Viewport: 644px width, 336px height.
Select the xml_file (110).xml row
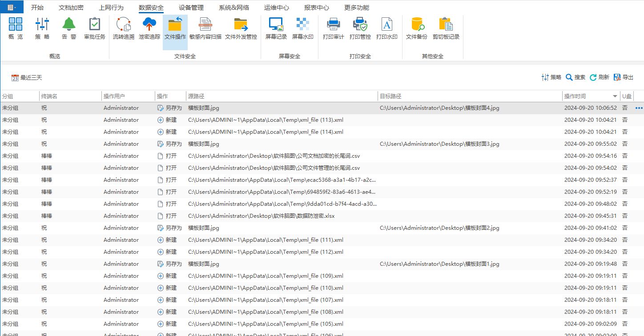tap(322, 288)
